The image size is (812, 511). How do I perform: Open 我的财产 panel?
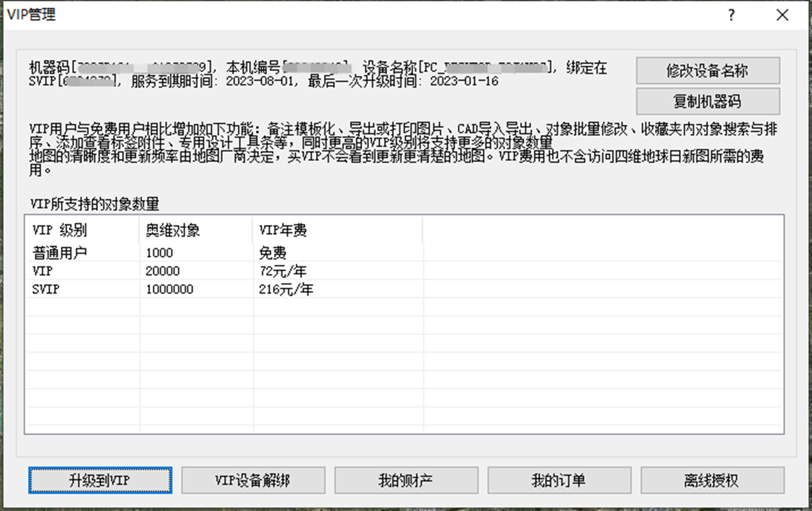point(406,480)
